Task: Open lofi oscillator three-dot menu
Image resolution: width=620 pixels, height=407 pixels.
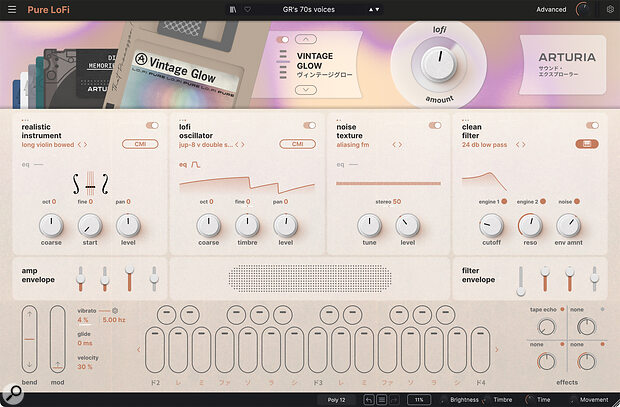Action: click(182, 120)
